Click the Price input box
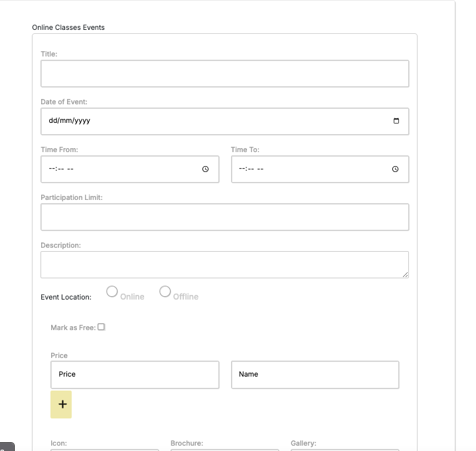 (x=135, y=375)
